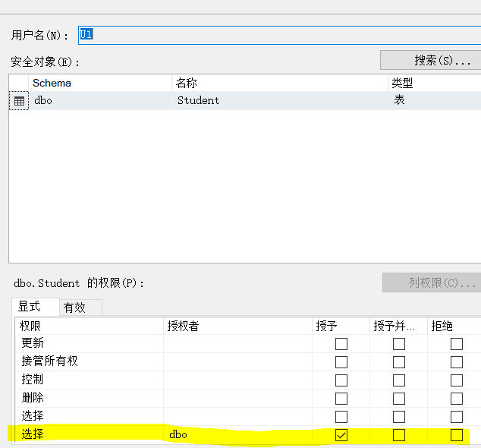Check 授予 for the 控制 permission
The image size is (481, 448).
pos(341,380)
